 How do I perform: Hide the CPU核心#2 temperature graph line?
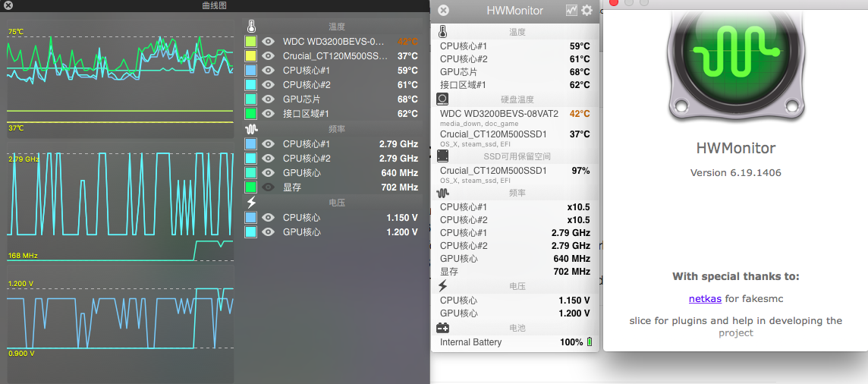point(269,85)
